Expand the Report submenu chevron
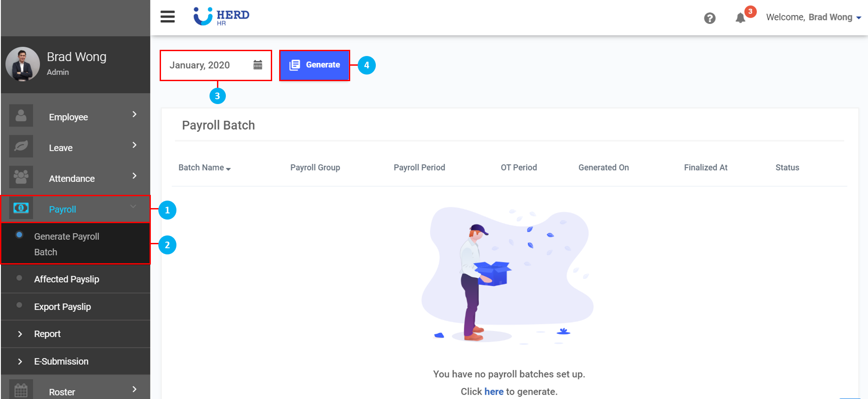The image size is (868, 399). (x=20, y=334)
